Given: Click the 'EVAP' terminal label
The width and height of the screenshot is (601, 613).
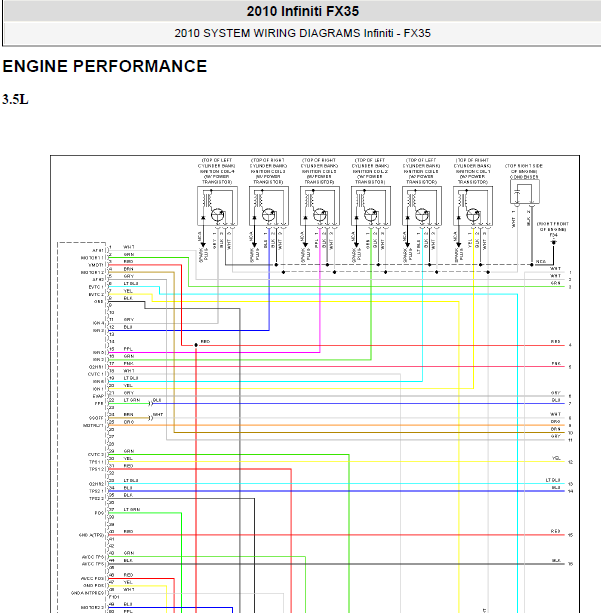Looking at the screenshot, I should point(98,396).
